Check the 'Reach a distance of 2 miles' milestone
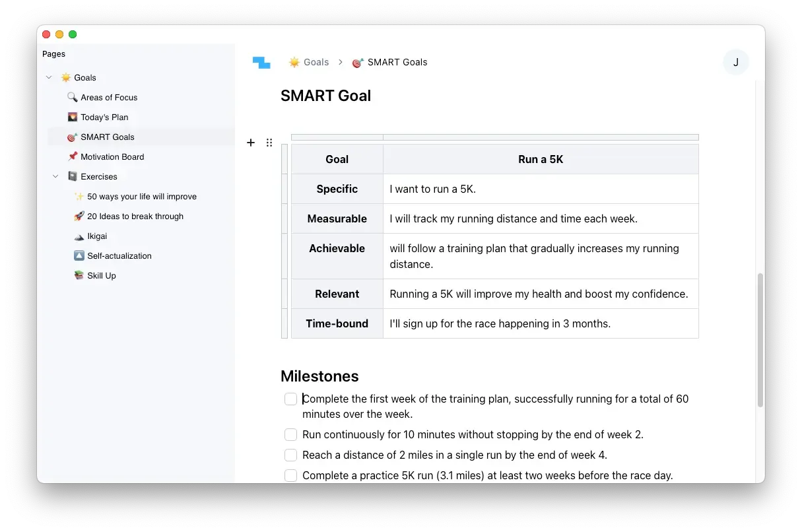The width and height of the screenshot is (802, 532). tap(291, 455)
